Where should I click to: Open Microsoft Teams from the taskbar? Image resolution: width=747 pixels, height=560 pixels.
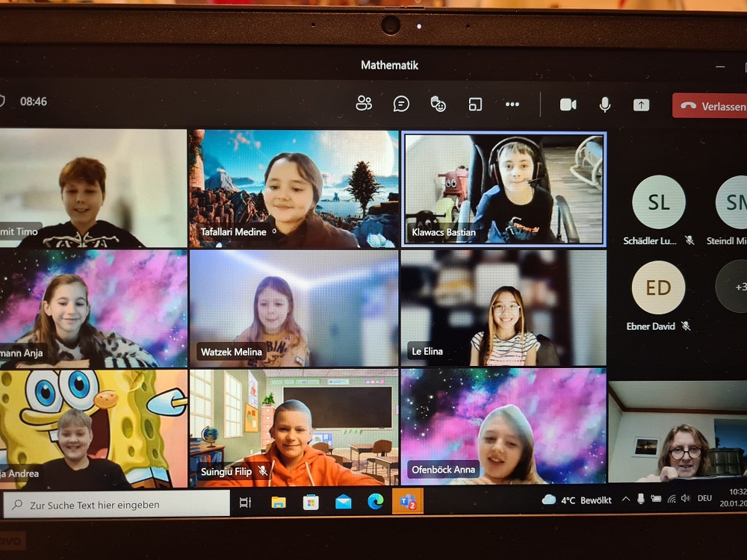click(x=408, y=502)
